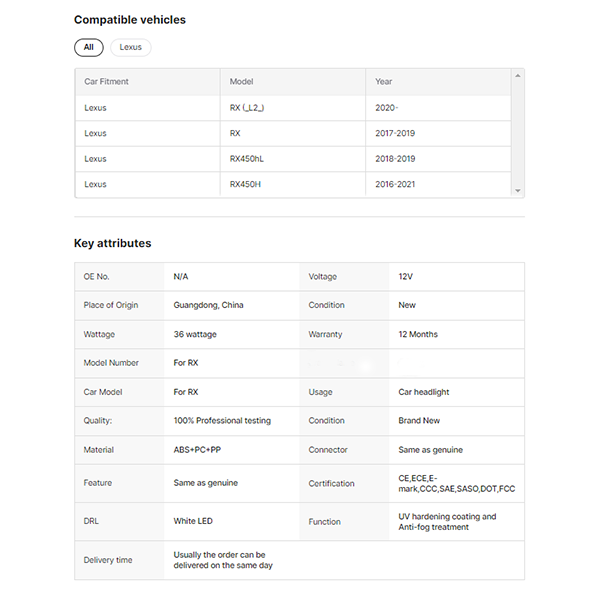Click the compatible vehicles table scrollbar track
600x600 pixels.
coord(517,135)
